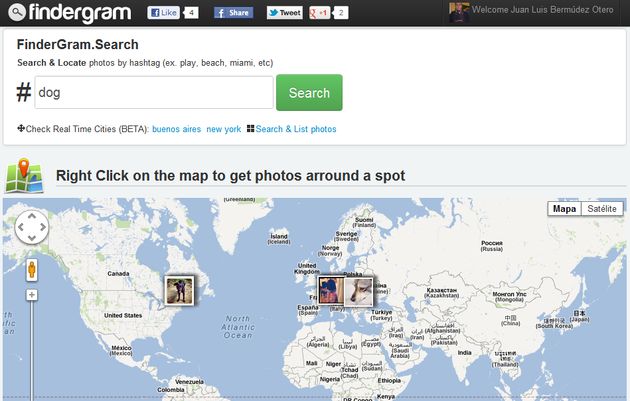Screen dimensions: 630x401
Task: Focus the hashtag search input field
Action: [x=154, y=92]
